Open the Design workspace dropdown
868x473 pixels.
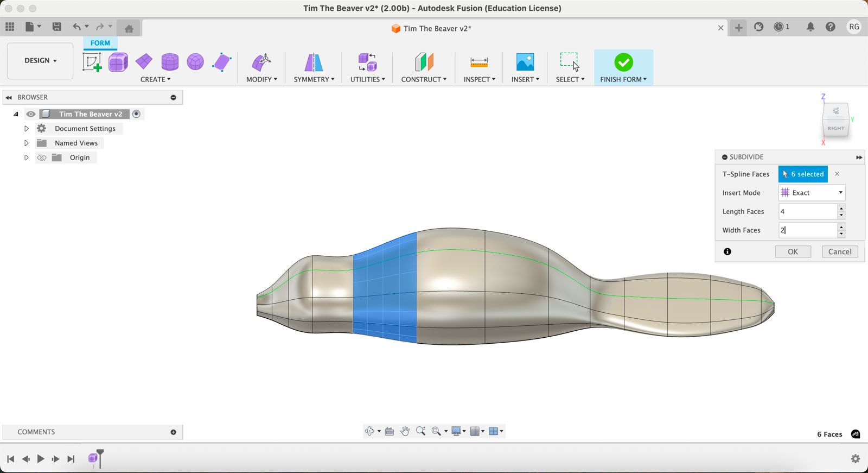tap(40, 61)
